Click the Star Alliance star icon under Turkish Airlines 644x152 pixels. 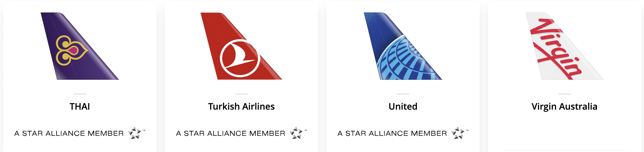pyautogui.click(x=296, y=133)
